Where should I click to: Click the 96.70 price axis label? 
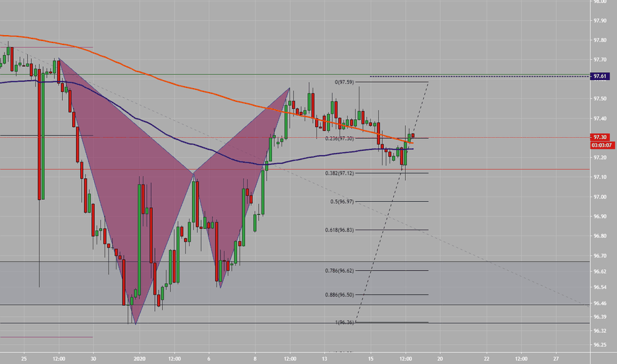600,255
